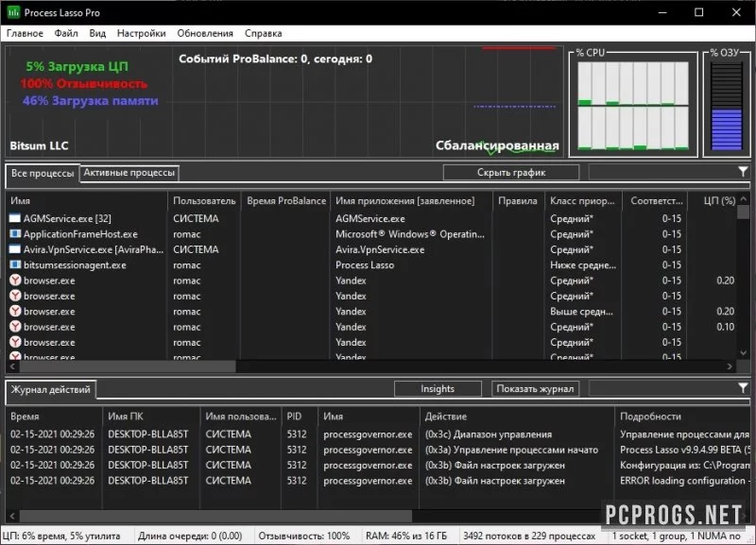Screen dimensions: 756x545
Task: Click the Имя ПК column header in log
Action: (151, 417)
